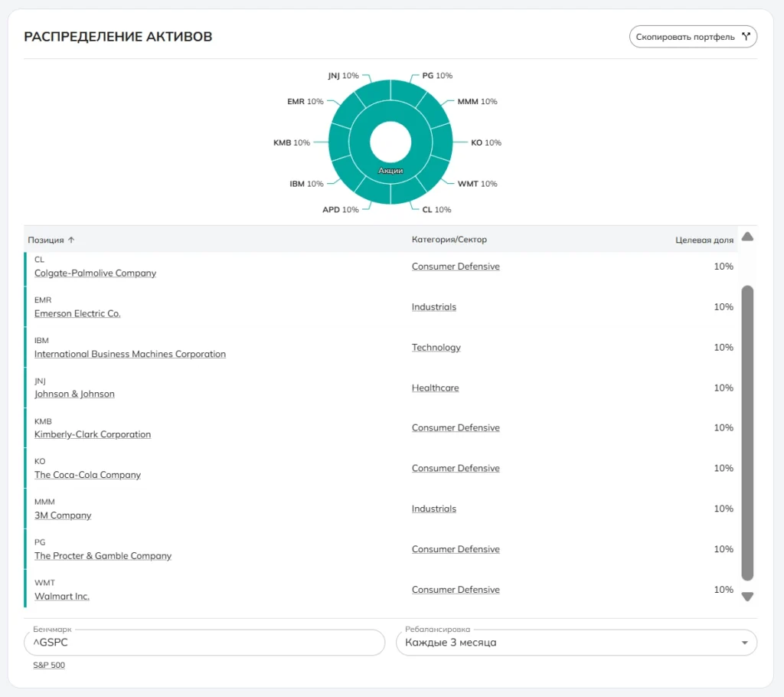The height and width of the screenshot is (697, 784).
Task: Click the KMB 10% chart label
Action: [x=292, y=142]
